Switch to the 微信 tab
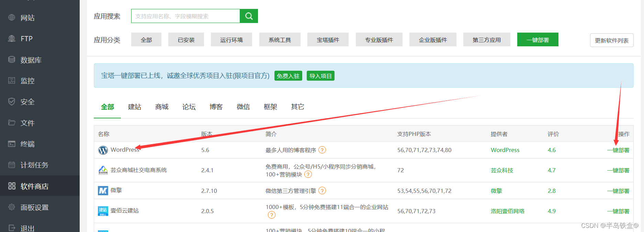 click(x=243, y=107)
